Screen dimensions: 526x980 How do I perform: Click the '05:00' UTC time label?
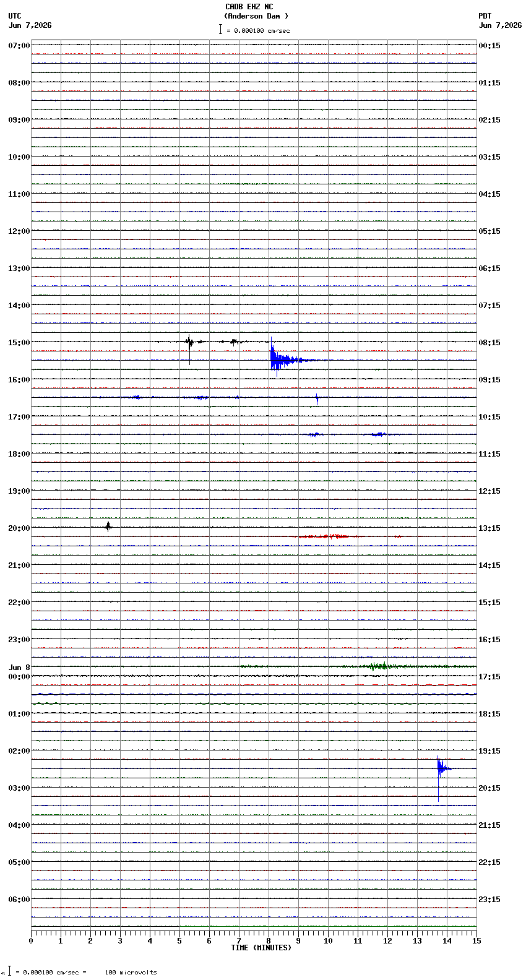pyautogui.click(x=19, y=862)
